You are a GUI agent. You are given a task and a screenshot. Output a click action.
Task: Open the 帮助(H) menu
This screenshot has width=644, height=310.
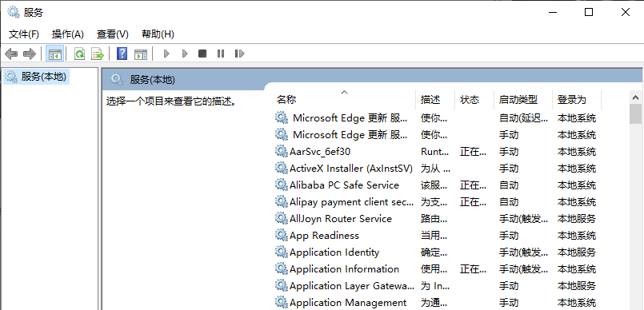pos(158,34)
